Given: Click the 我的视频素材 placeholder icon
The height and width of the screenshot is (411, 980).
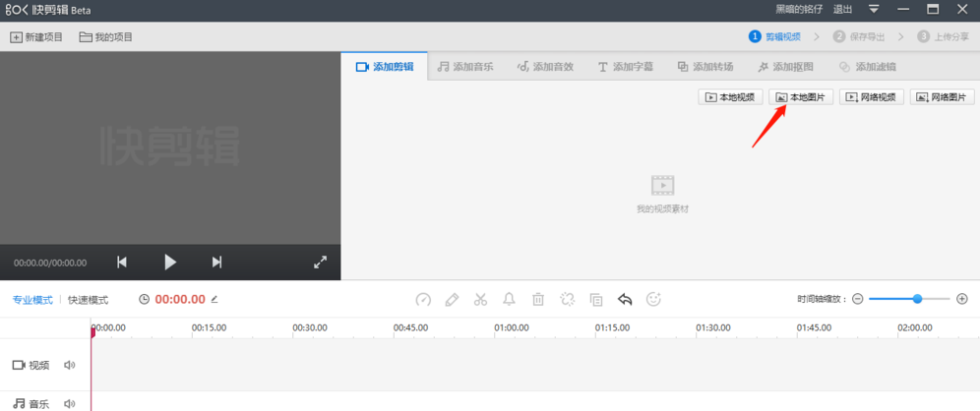Looking at the screenshot, I should click(662, 185).
